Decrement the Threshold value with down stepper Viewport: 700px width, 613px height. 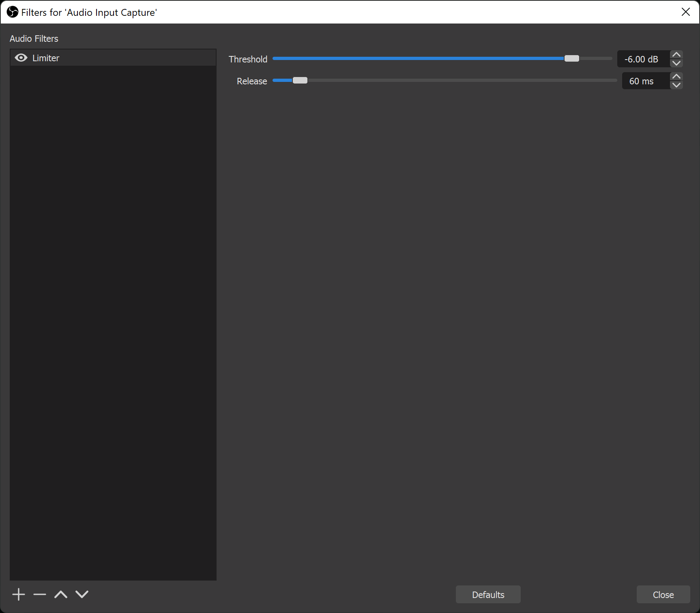coord(676,64)
